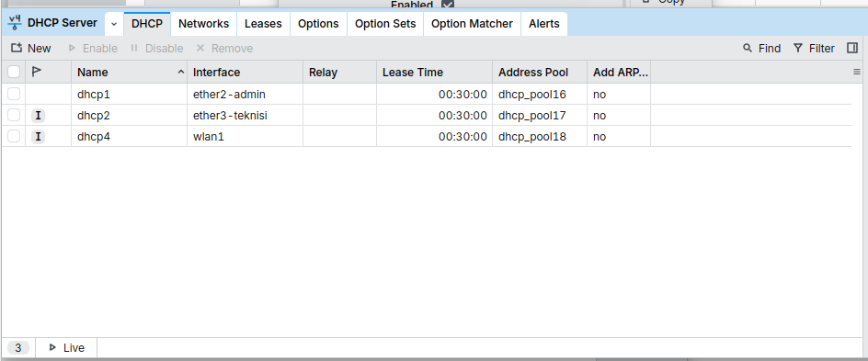Image resolution: width=868 pixels, height=361 pixels.
Task: Open the Alerts tab
Action: (544, 24)
